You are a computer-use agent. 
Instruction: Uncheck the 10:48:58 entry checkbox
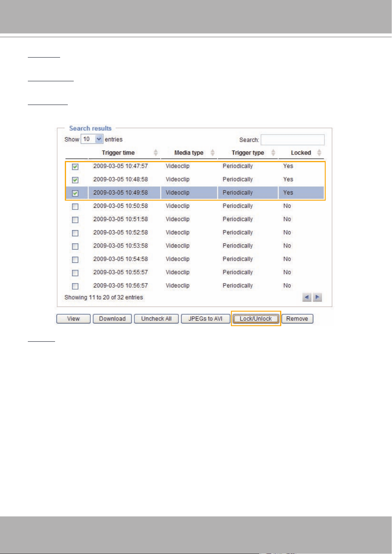[x=75, y=180]
